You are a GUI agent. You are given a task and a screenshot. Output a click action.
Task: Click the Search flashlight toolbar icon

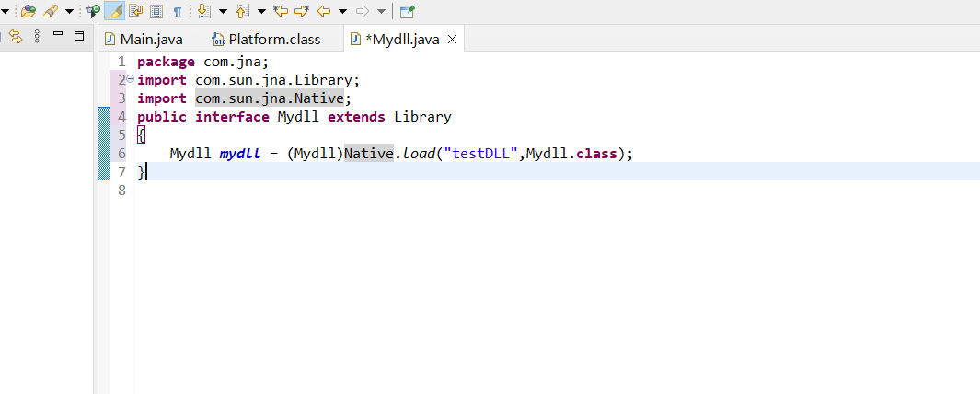[52, 11]
